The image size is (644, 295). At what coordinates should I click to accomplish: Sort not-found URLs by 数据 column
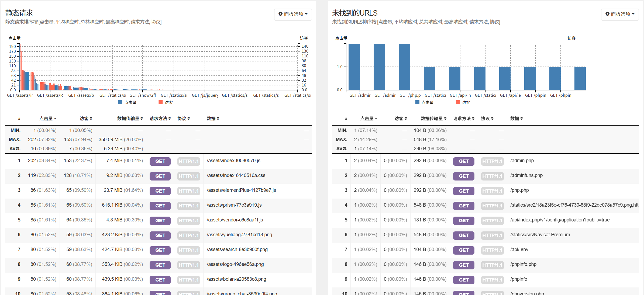pos(516,119)
